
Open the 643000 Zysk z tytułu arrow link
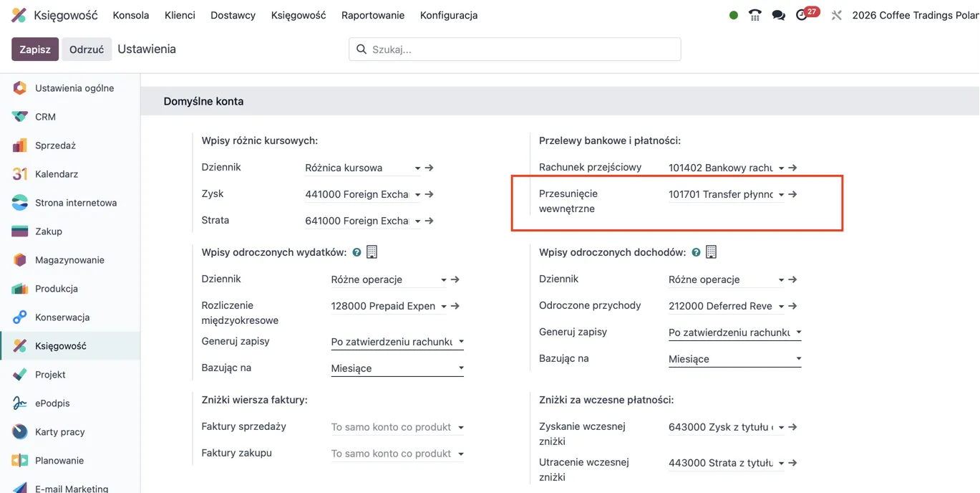(x=793, y=427)
